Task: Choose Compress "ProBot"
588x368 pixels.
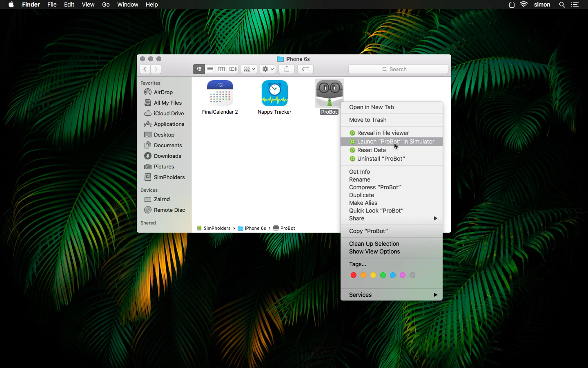Action: (x=392, y=187)
